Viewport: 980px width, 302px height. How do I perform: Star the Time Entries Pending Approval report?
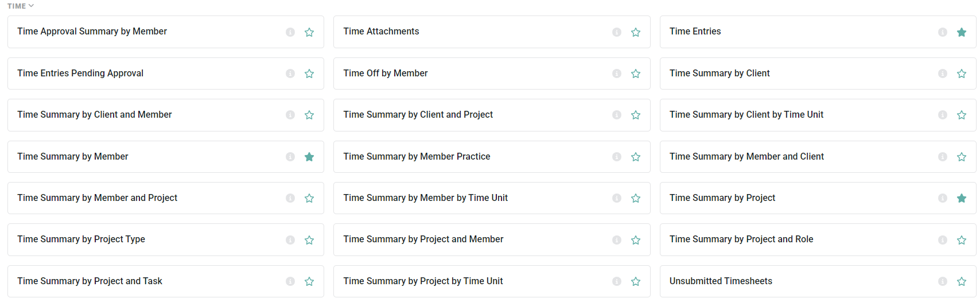tap(309, 73)
